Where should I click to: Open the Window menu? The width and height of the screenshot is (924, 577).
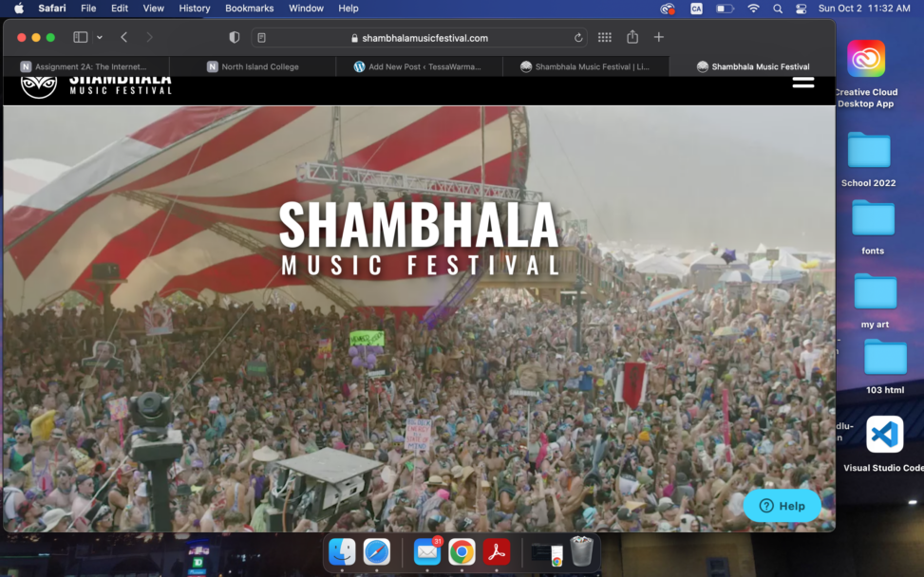coord(306,9)
